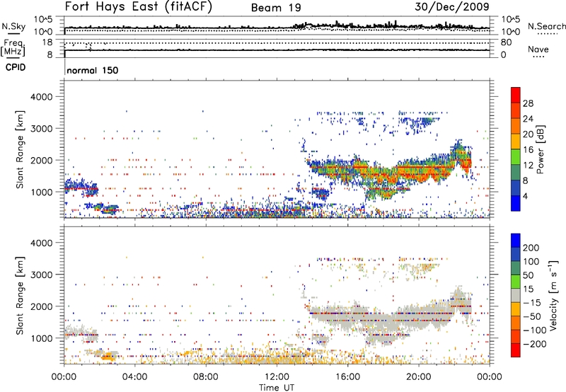Click the '4000' tick of the power panel
Image resolution: width=566 pixels, height=392 pixels.
pos(42,97)
